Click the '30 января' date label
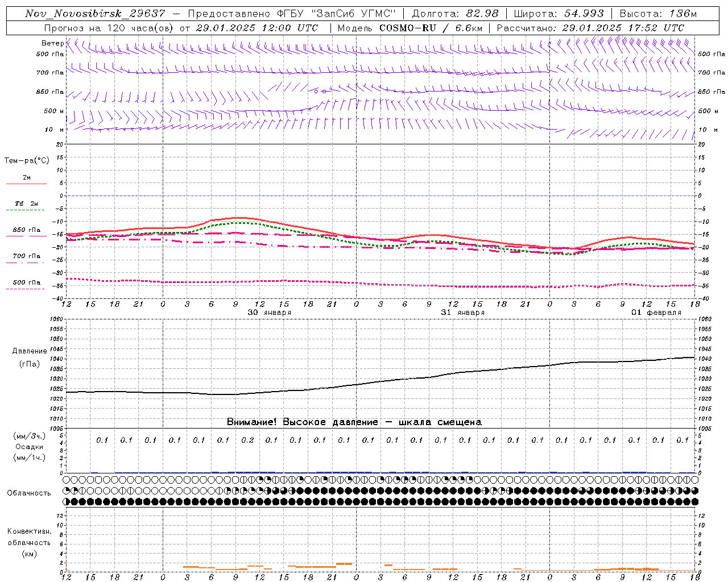The image size is (728, 582). pos(270,313)
